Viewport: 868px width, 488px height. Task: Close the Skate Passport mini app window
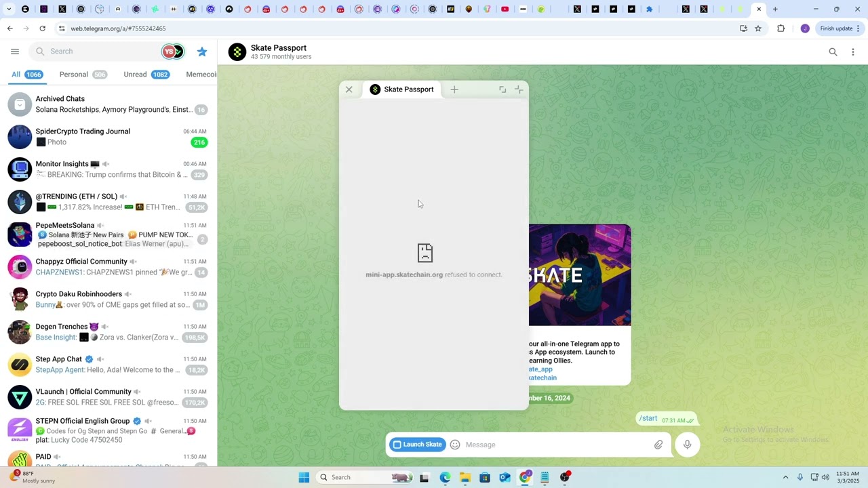click(x=349, y=89)
